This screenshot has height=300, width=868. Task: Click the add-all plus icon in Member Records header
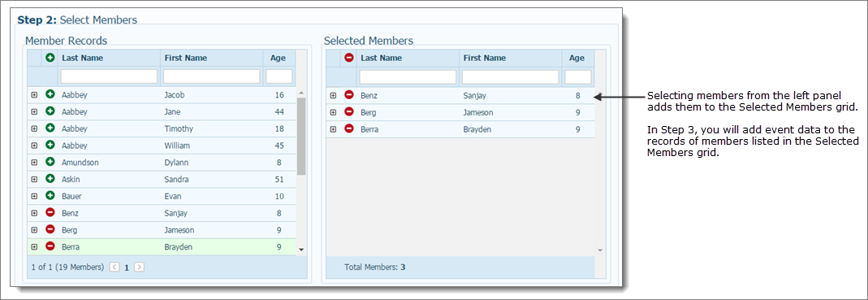50,58
